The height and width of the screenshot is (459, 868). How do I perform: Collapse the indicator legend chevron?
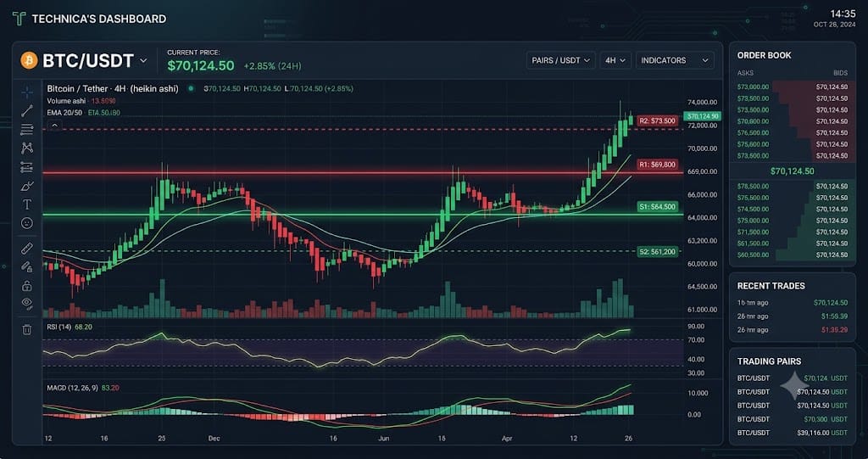click(x=54, y=126)
